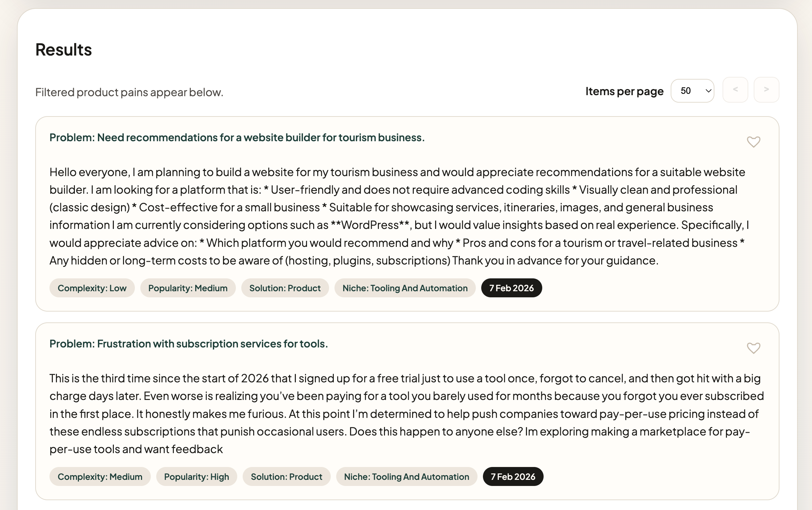The image size is (812, 510).
Task: Select the Complexity: Medium tag
Action: click(100, 476)
